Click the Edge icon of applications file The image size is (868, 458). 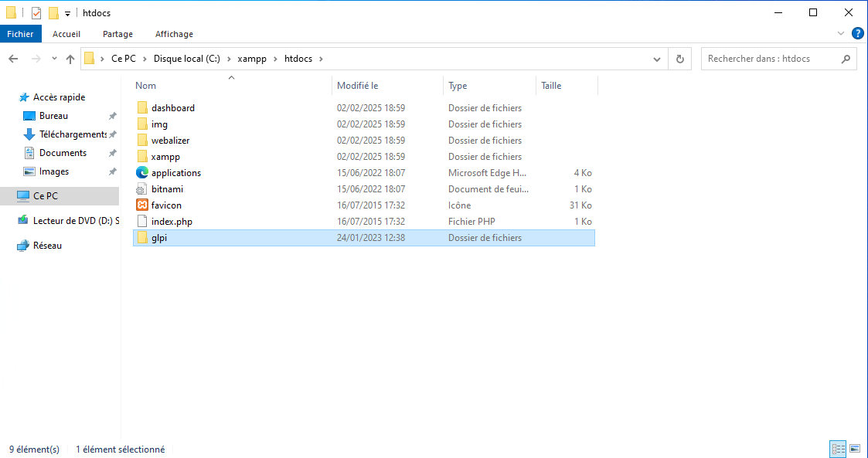[142, 172]
